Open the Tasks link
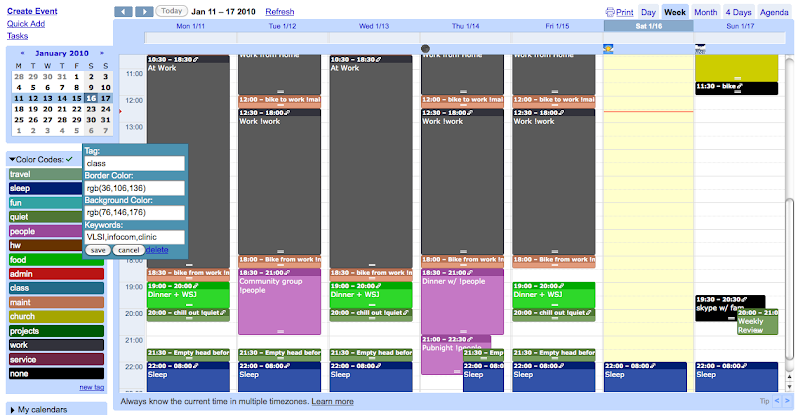Viewport: 800px width, 415px height. (17, 36)
